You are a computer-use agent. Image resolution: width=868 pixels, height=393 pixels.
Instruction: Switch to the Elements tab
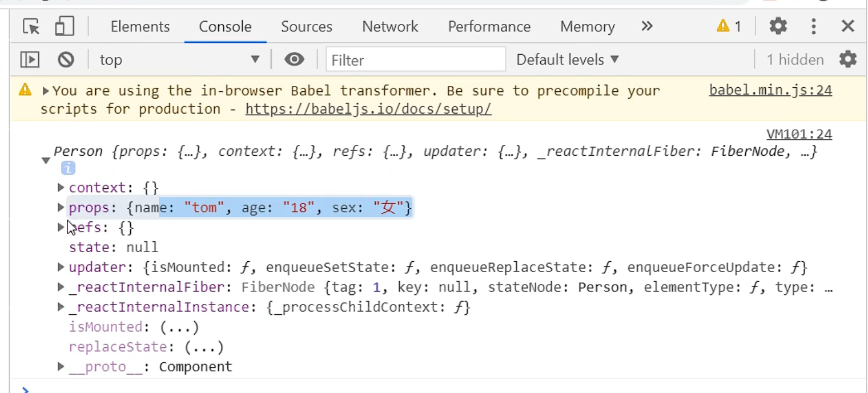point(140,26)
